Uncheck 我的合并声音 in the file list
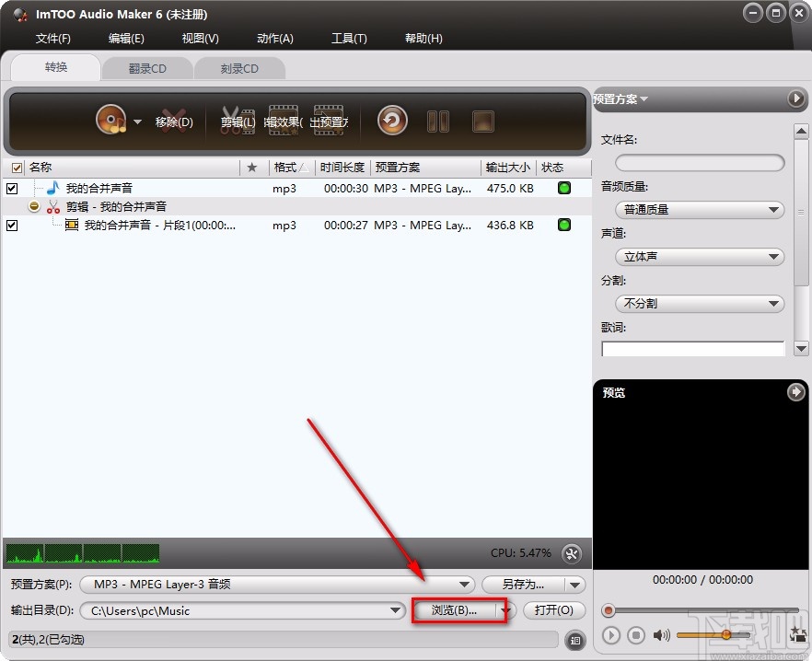812x661 pixels. click(13, 187)
